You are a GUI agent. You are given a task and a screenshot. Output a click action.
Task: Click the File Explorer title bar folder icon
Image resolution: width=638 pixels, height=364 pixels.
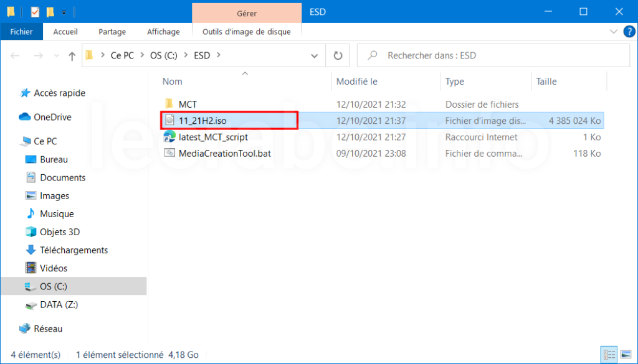point(11,12)
